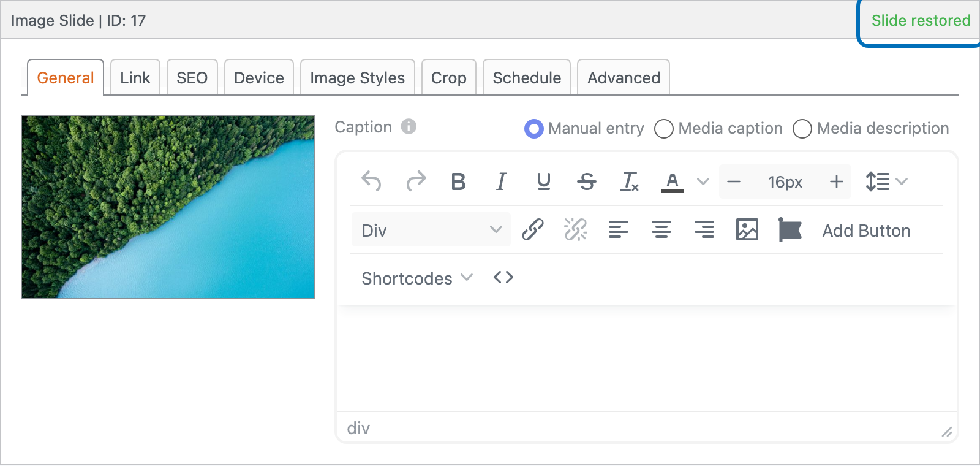Screen dimensions: 980x466
Task: Open the text color dropdown arrow
Action: click(x=703, y=181)
